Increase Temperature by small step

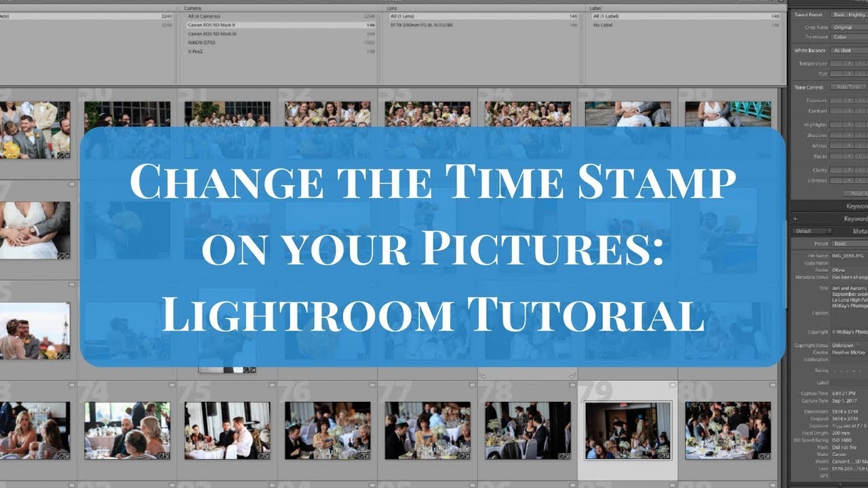(x=859, y=63)
